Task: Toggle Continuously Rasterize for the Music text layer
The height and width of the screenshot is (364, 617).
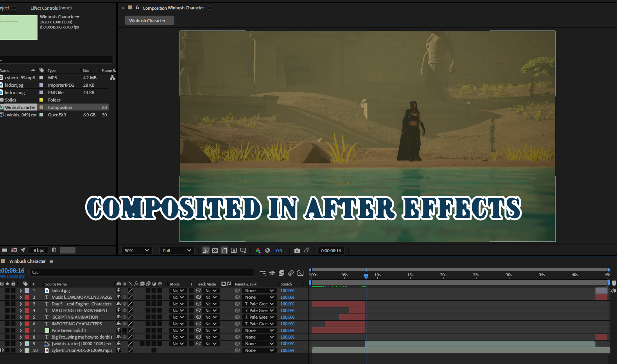Action: [125, 297]
